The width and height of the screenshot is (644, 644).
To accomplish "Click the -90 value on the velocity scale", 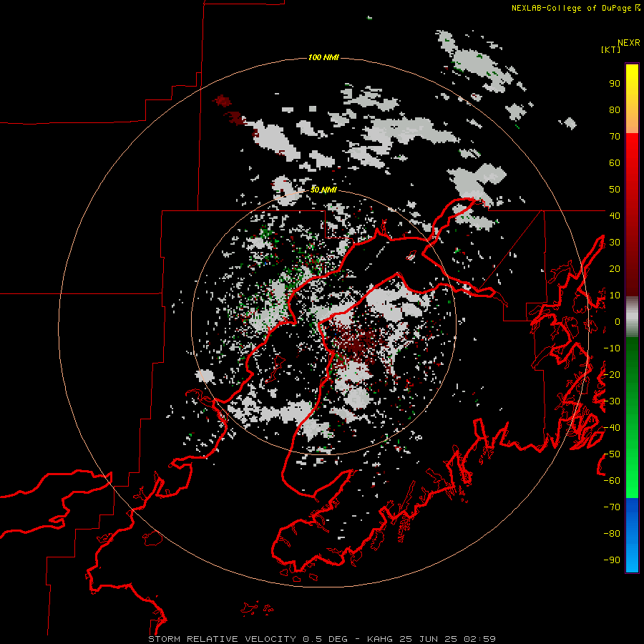I will tap(612, 560).
